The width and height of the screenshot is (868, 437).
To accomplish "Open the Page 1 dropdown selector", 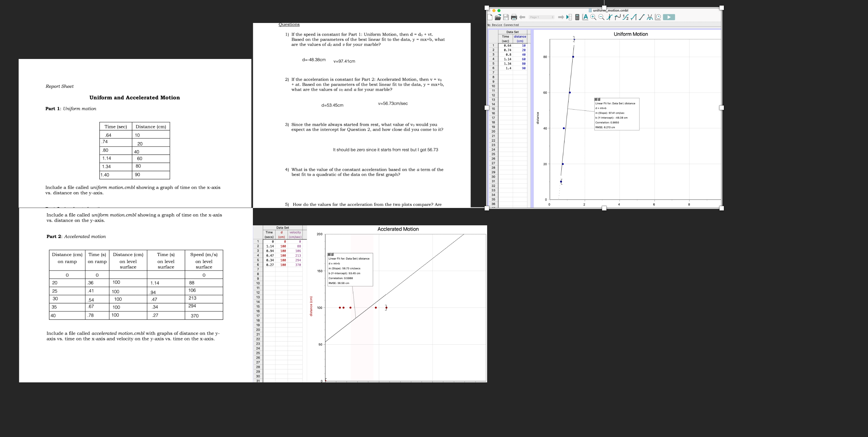I will 541,17.
